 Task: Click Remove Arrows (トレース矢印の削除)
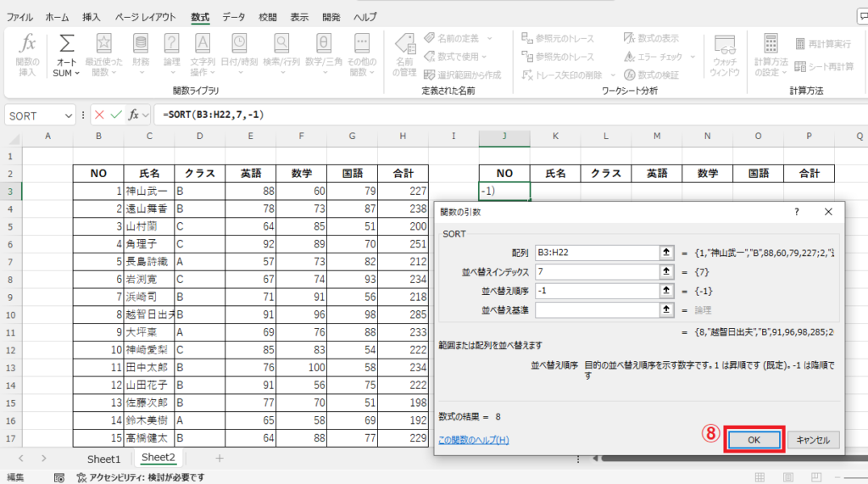(x=562, y=75)
